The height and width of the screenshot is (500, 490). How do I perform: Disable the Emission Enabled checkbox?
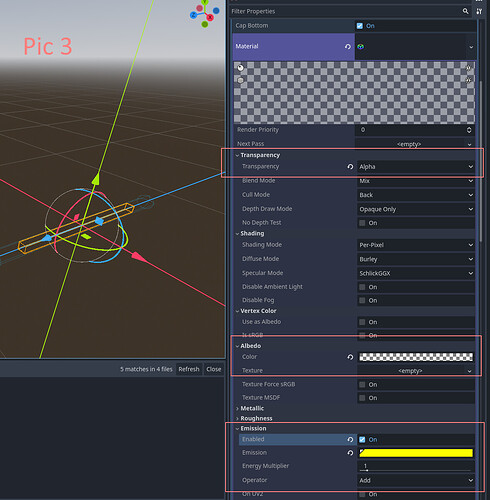click(x=362, y=440)
